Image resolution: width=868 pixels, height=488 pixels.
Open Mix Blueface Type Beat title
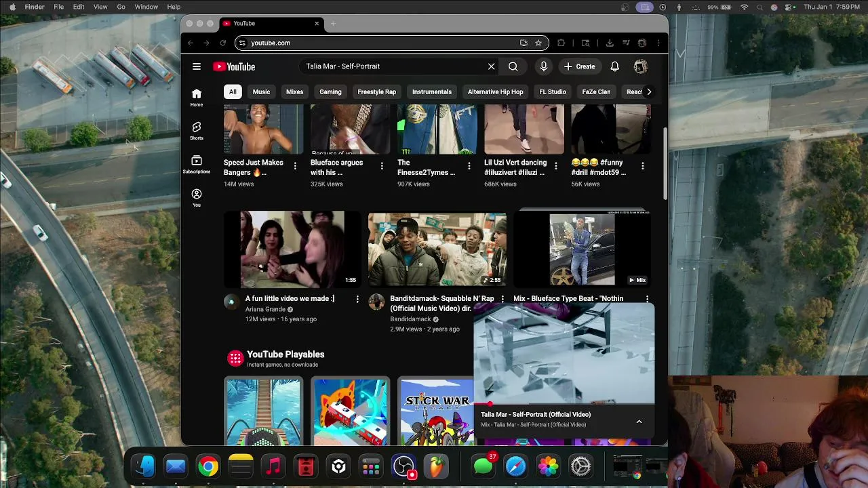(568, 298)
